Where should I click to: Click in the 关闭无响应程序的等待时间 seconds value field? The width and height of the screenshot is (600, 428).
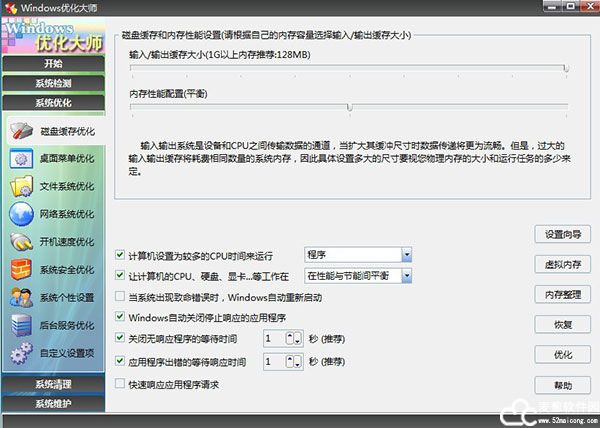coord(274,338)
